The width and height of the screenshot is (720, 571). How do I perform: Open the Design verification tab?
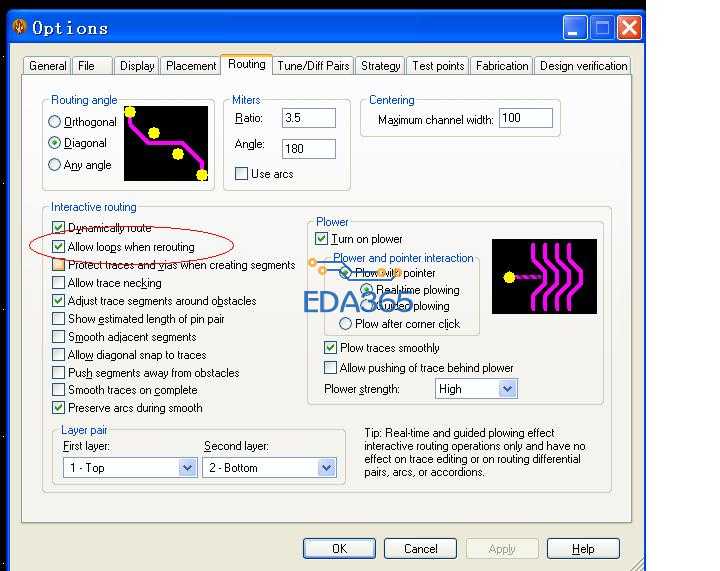583,66
